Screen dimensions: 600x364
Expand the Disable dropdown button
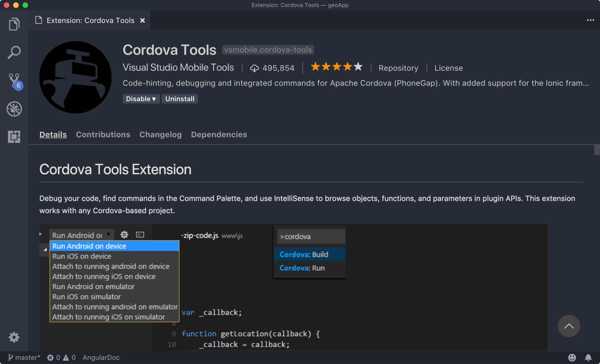[141, 99]
